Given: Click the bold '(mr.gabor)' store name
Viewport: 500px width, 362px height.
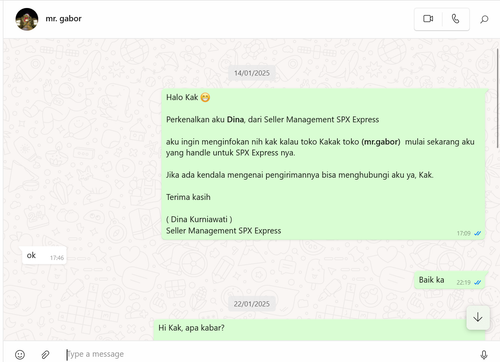Looking at the screenshot, I should [381, 142].
